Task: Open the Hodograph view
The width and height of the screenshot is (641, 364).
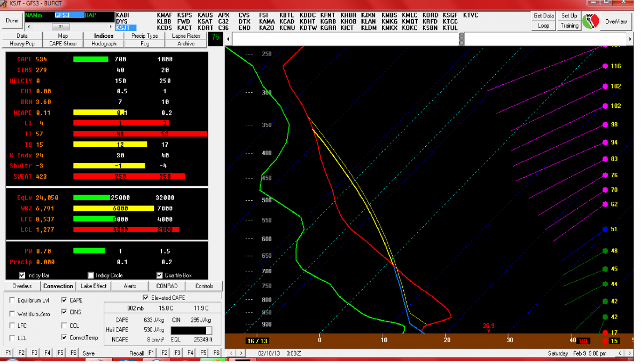Action: pyautogui.click(x=104, y=44)
